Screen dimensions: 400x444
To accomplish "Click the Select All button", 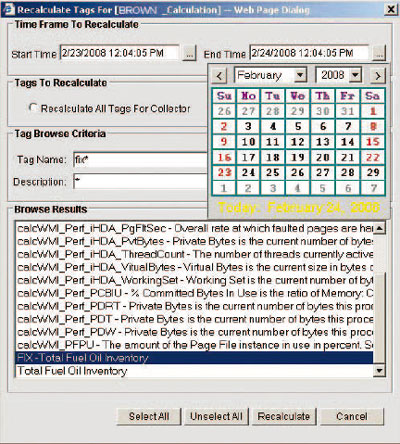I will click(149, 416).
